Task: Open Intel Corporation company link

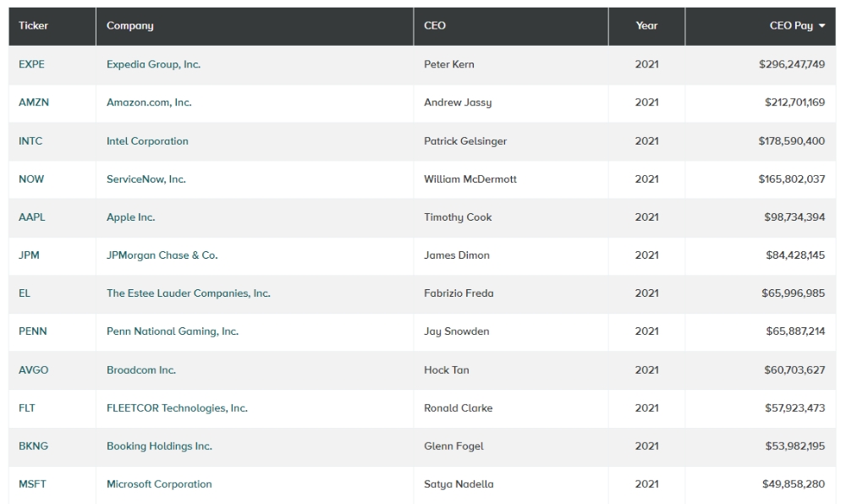Action: (x=147, y=140)
